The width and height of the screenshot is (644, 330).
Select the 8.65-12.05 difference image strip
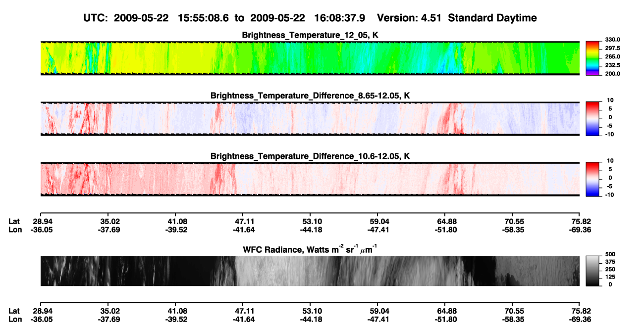point(310,119)
